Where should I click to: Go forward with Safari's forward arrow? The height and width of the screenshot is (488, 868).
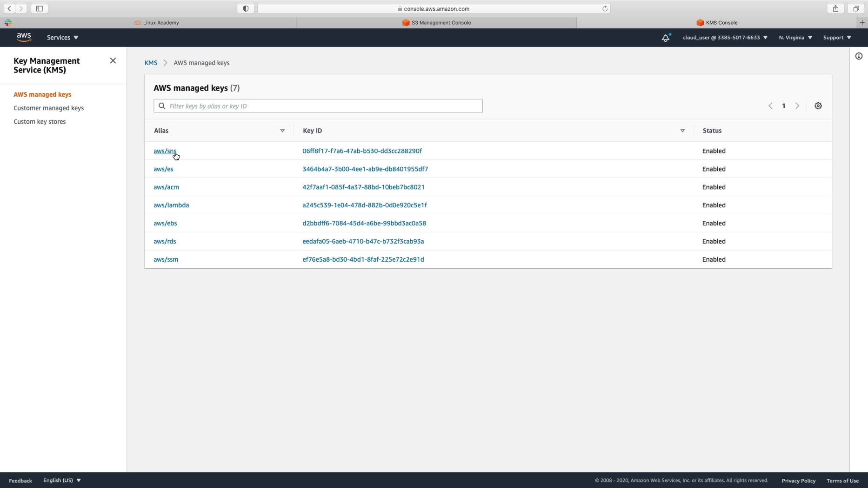[21, 8]
